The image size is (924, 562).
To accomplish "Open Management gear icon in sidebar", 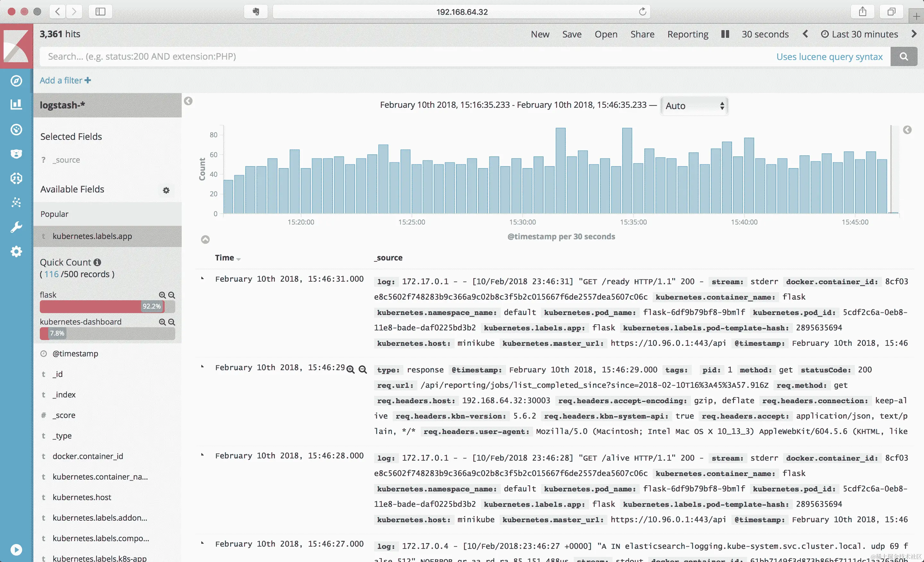I will (x=16, y=251).
